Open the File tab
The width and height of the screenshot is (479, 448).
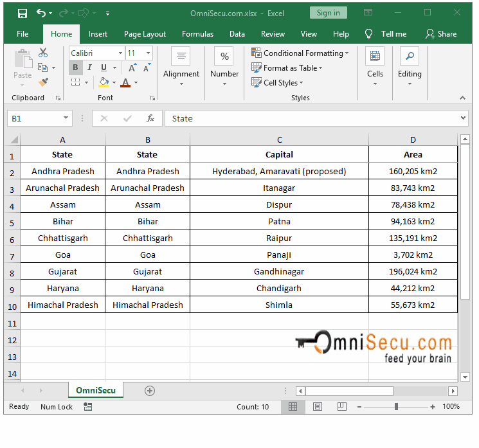coord(23,34)
